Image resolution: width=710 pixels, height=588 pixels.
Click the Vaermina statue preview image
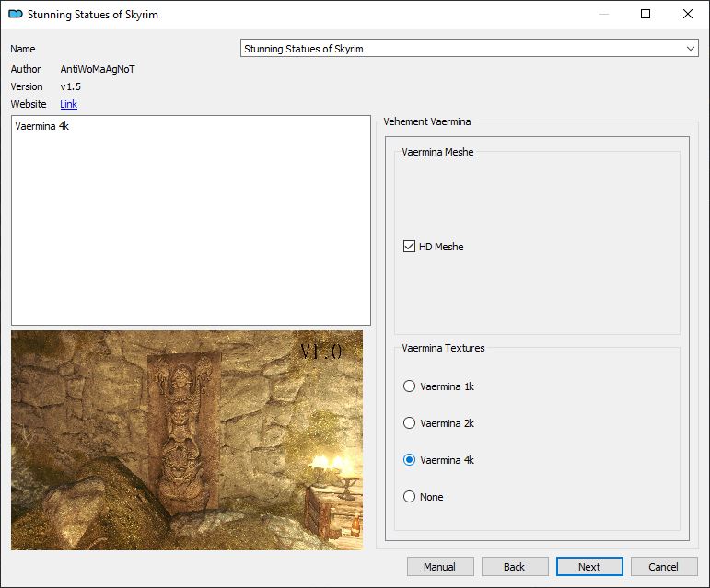pyautogui.click(x=187, y=440)
